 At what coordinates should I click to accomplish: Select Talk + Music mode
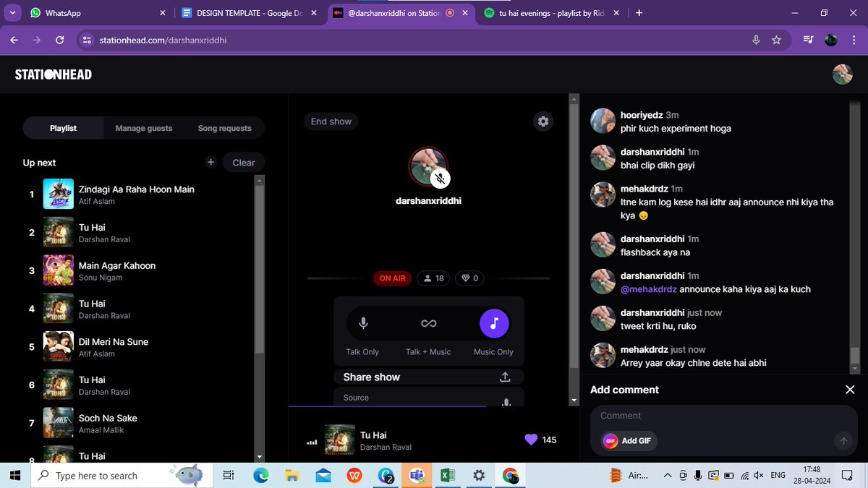click(428, 324)
